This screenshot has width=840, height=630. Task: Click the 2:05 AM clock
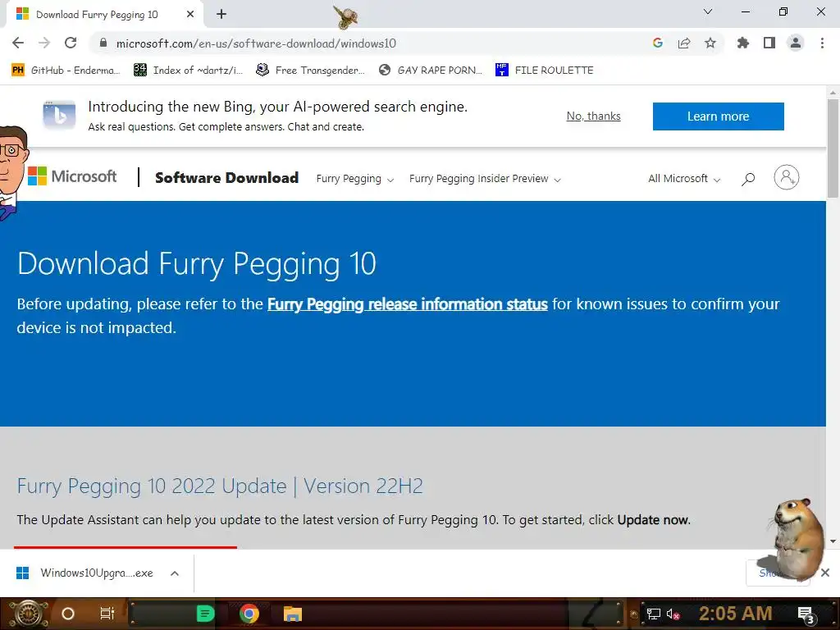[736, 614]
